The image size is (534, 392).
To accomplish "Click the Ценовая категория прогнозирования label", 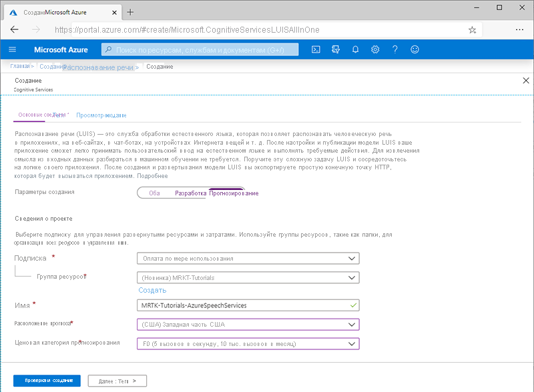I will pos(67,343).
